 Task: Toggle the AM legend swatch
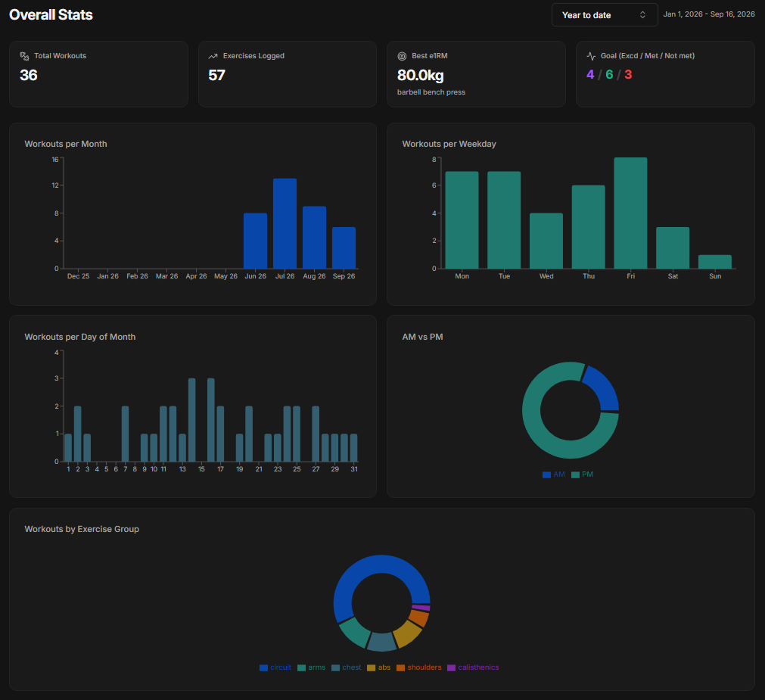[546, 474]
